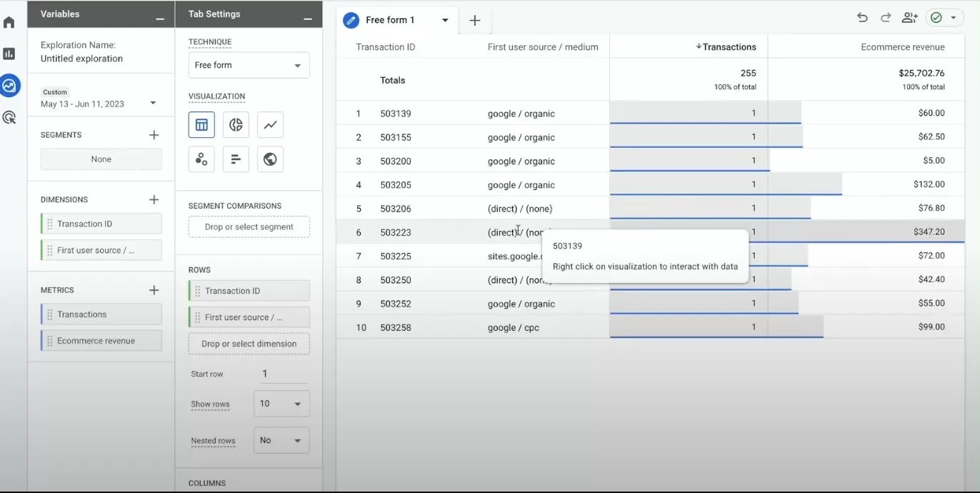Select Transactions metric in Variables
Screen dimensions: 980x493
coord(101,314)
